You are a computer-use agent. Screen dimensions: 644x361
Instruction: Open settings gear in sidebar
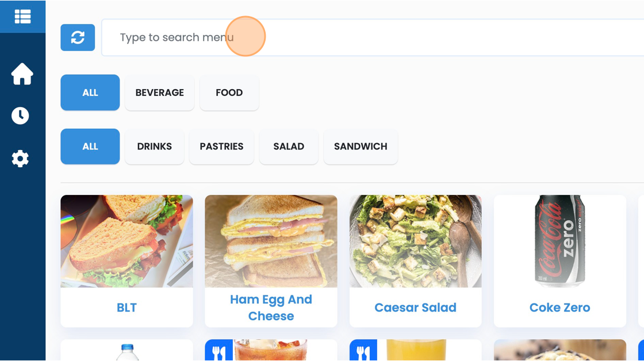tap(20, 159)
